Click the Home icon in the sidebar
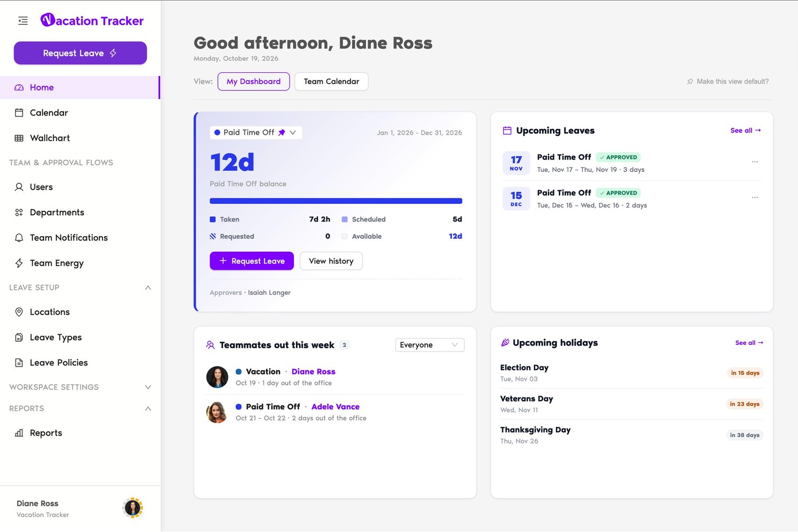This screenshot has height=532, width=798. pyautogui.click(x=19, y=87)
